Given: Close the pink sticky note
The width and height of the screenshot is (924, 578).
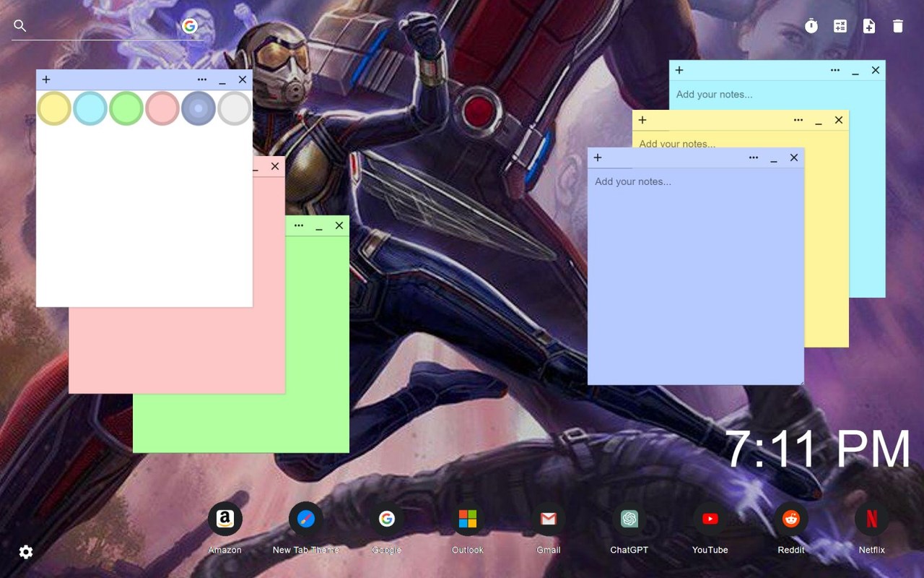Looking at the screenshot, I should pos(275,166).
